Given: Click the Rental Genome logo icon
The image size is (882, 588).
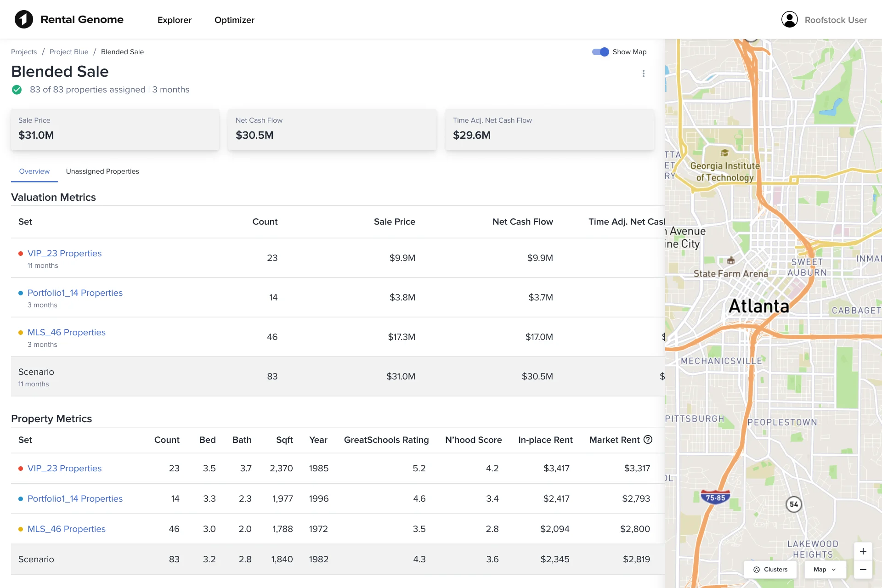Looking at the screenshot, I should click(x=24, y=19).
